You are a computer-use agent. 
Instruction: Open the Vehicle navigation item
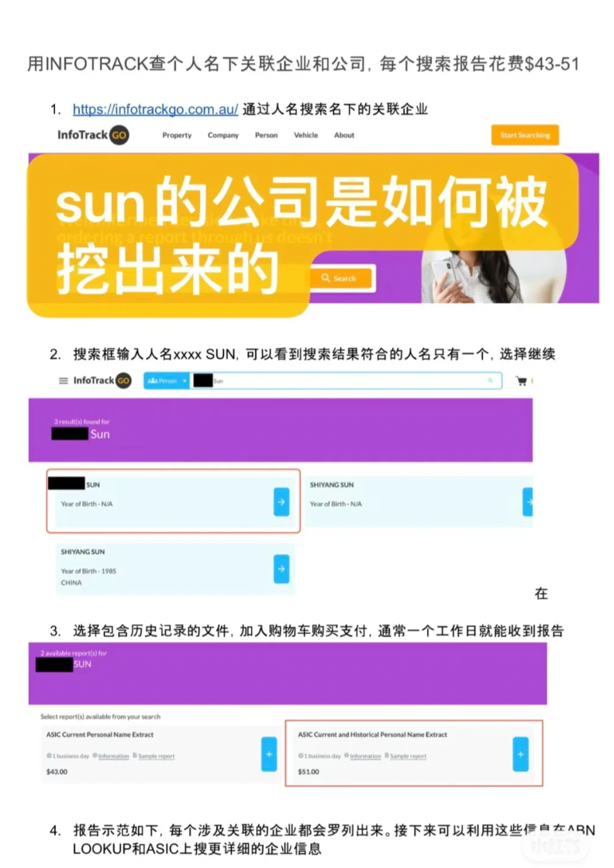point(305,135)
